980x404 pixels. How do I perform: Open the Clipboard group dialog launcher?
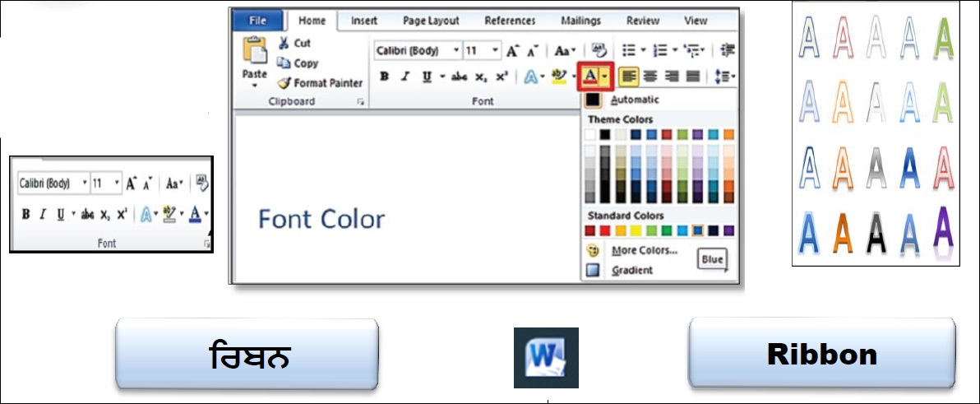coord(360,101)
